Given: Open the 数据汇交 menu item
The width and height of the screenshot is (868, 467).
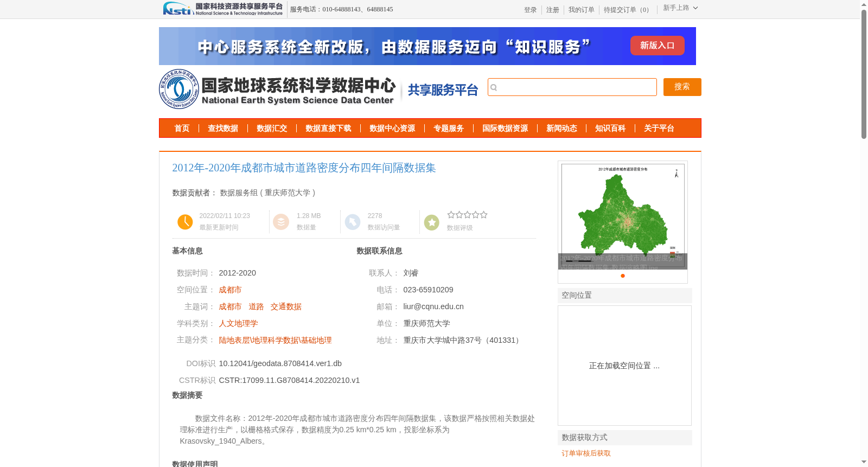Looking at the screenshot, I should coord(272,129).
